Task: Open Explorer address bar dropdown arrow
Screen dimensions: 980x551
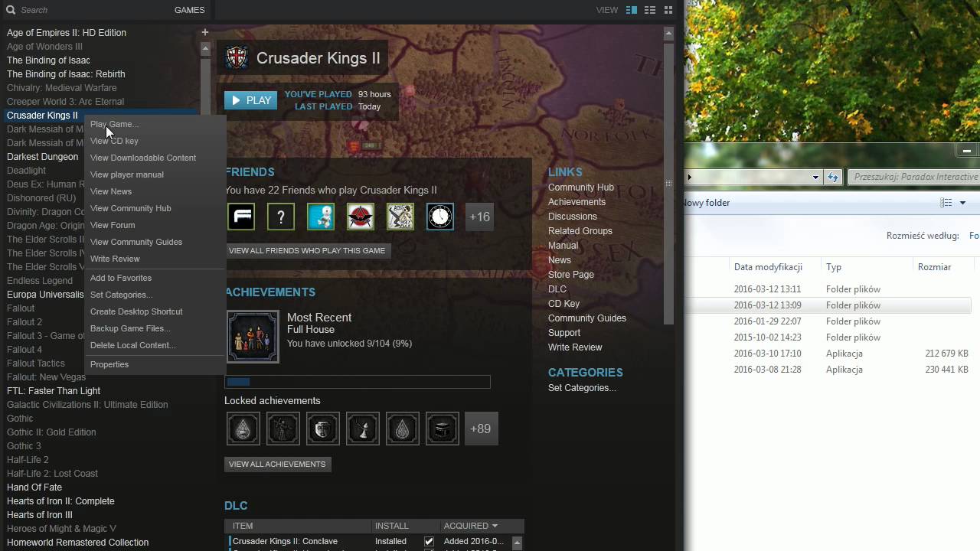Action: point(815,177)
